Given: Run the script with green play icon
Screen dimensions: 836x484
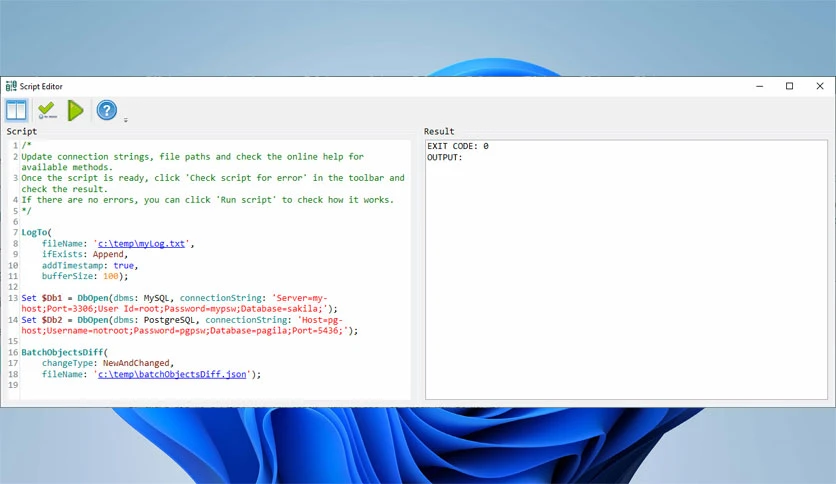Looking at the screenshot, I should [76, 110].
